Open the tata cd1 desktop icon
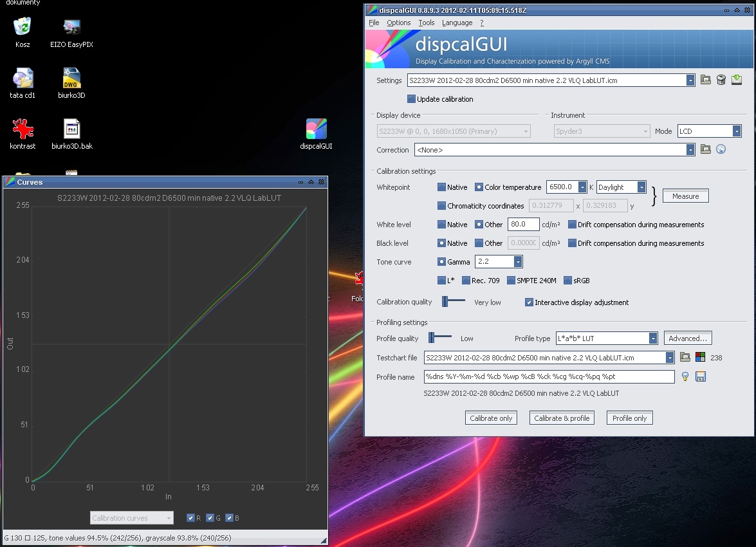The height and width of the screenshot is (547, 756). (22, 78)
